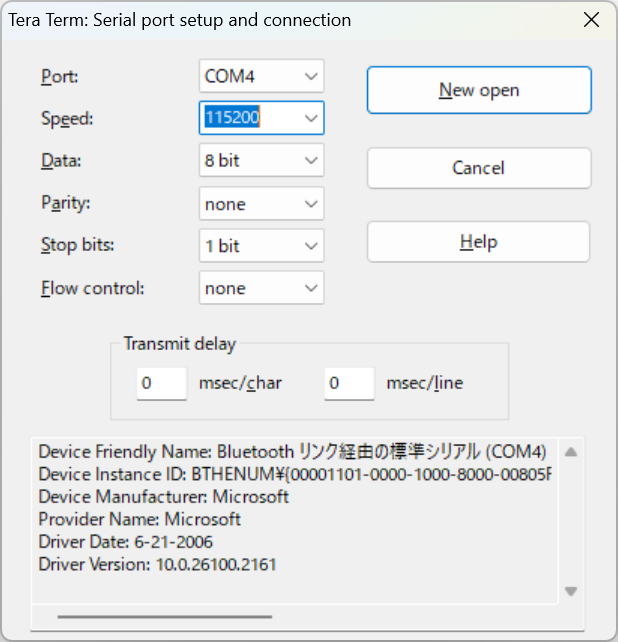
Task: Click the New open button
Action: [479, 90]
